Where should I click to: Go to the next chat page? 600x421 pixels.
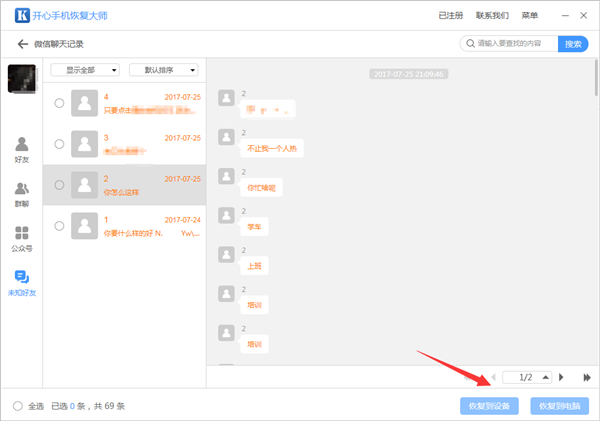561,377
